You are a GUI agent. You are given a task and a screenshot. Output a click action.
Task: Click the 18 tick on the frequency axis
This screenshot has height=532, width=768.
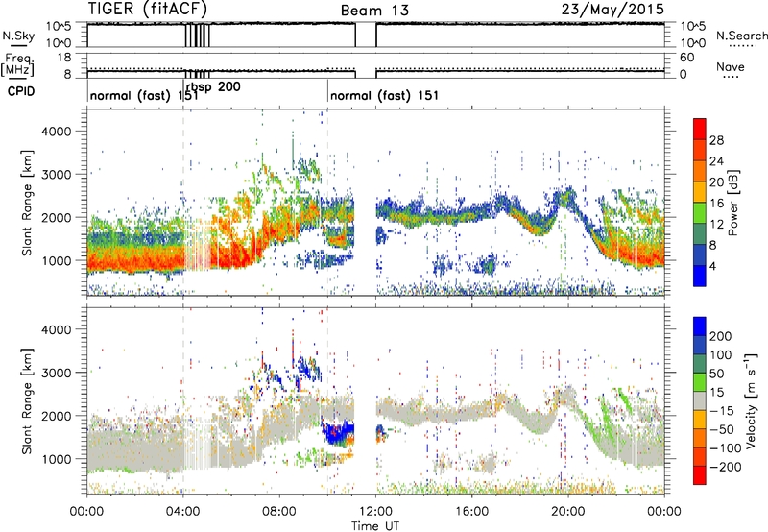pos(64,58)
